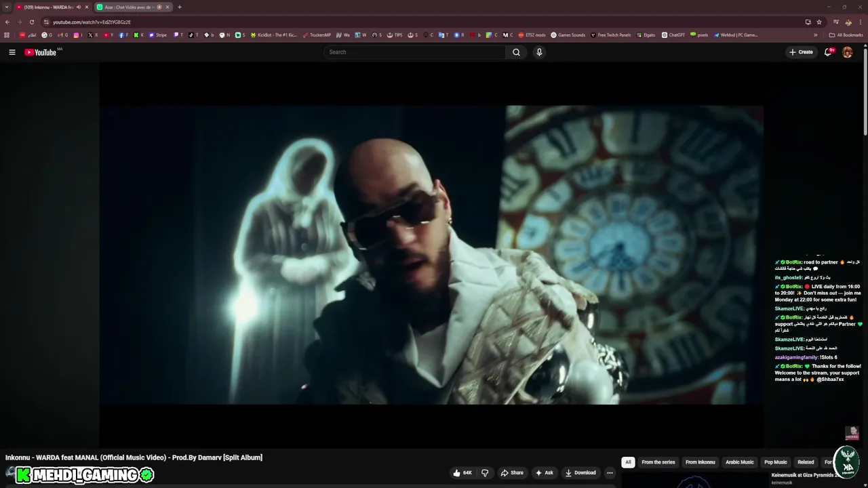This screenshot has height=488, width=868.
Task: Focus the YouTube search field
Action: (x=415, y=52)
